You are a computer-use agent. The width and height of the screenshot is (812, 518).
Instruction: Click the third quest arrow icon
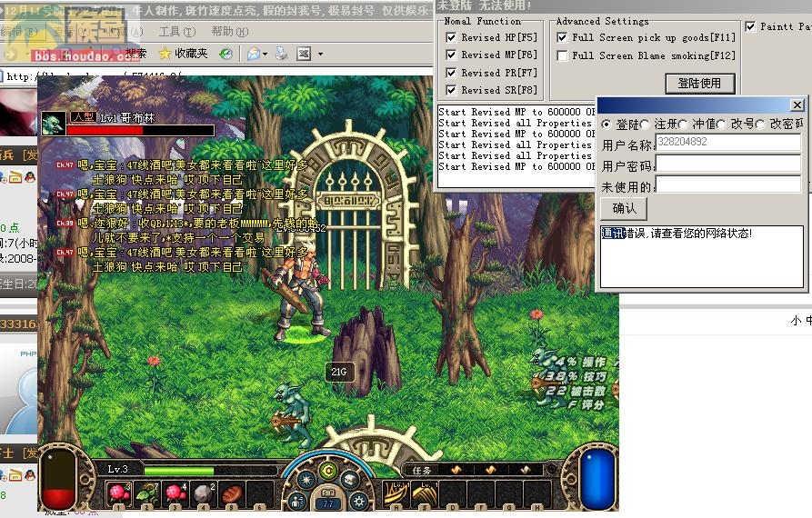(x=526, y=470)
